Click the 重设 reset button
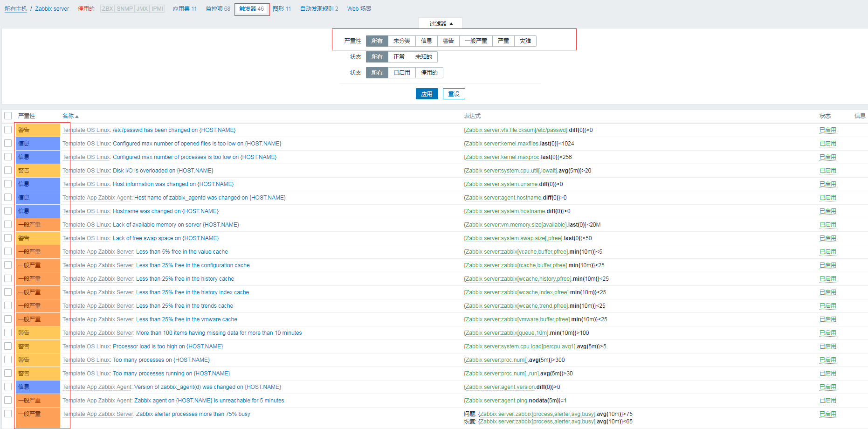Viewport: 868px width, 429px height. tap(454, 94)
